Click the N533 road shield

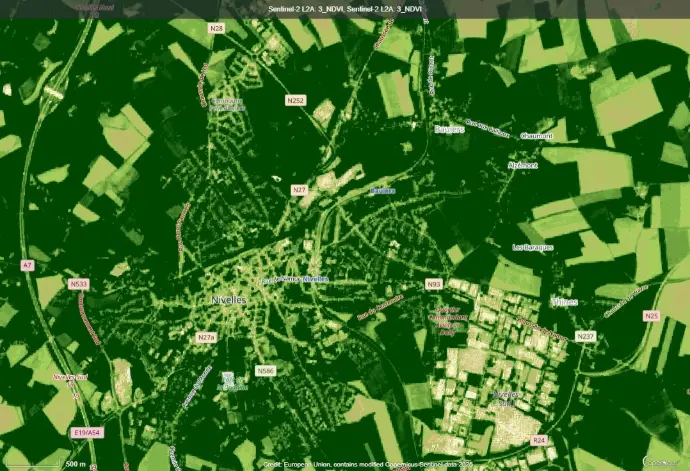pyautogui.click(x=79, y=285)
